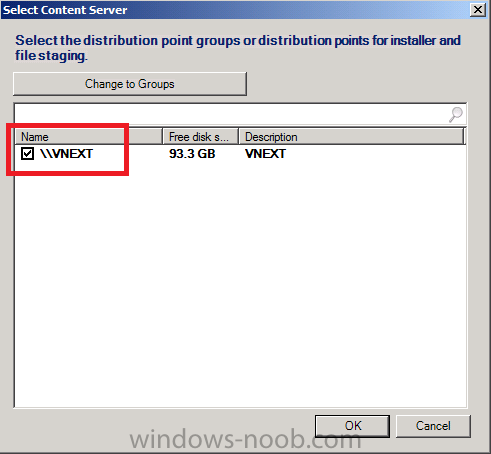Click the Change to Groups button
The height and width of the screenshot is (454, 491).
point(130,84)
